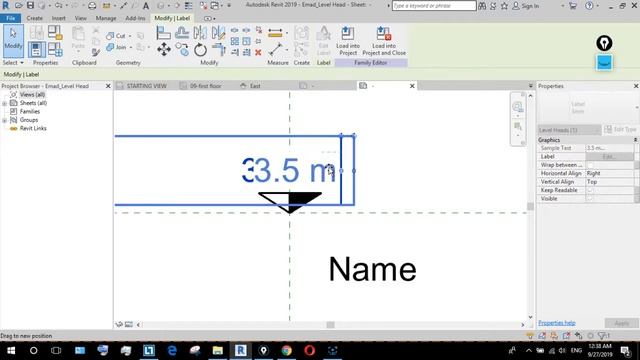The width and height of the screenshot is (640, 360).
Task: Click the keyword search input field
Action: [434, 6]
